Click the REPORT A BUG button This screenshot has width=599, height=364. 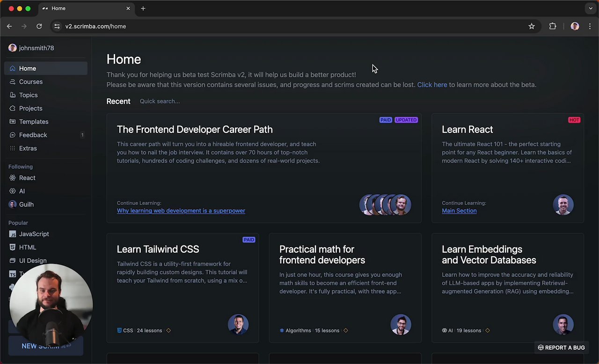pos(561,348)
